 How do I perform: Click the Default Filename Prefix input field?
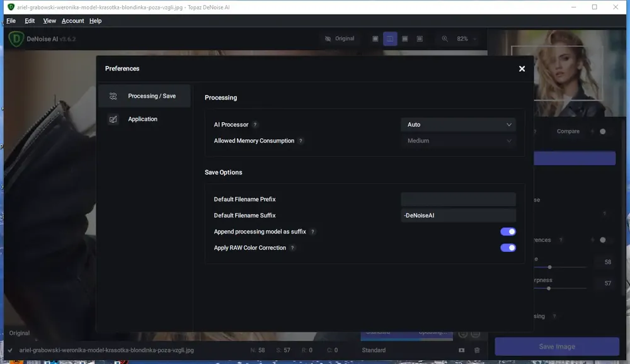point(458,199)
